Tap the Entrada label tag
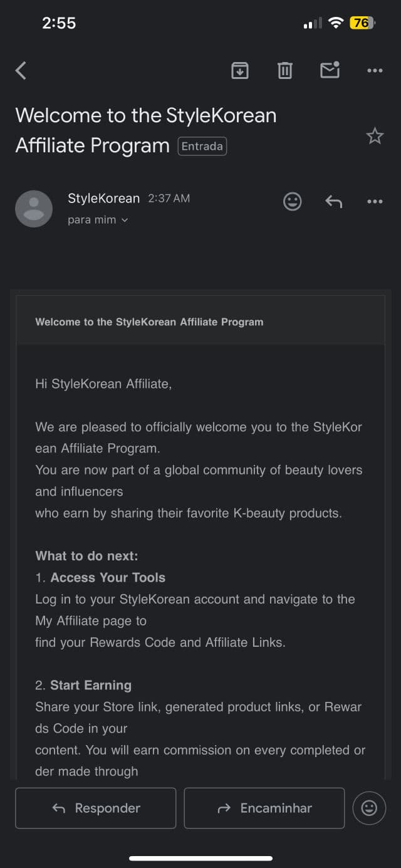Screen dimensions: 401x868 (202, 146)
